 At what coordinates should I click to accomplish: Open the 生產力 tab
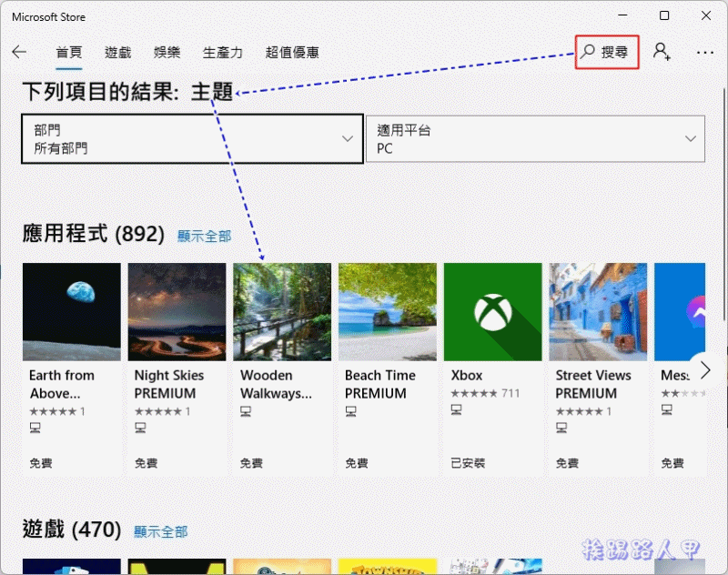223,53
